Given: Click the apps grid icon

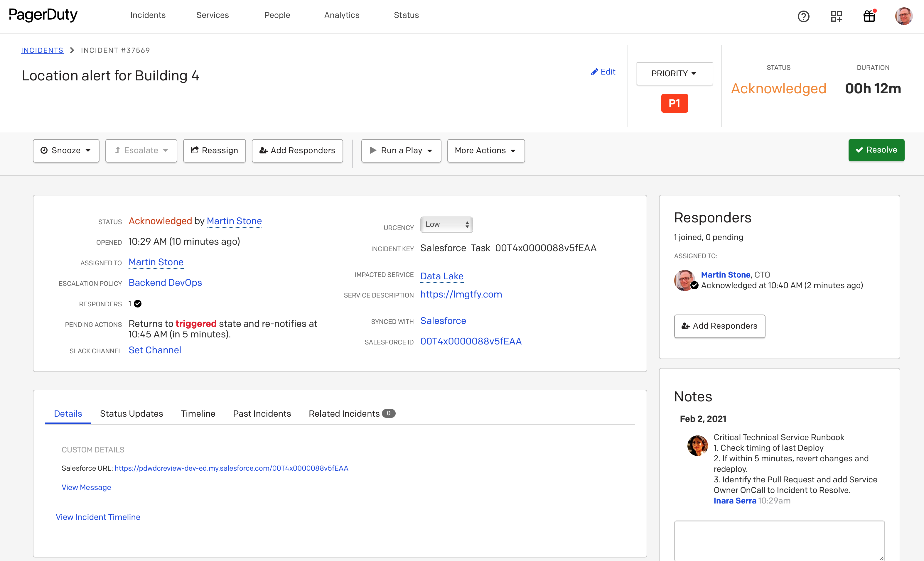Looking at the screenshot, I should click(x=837, y=14).
